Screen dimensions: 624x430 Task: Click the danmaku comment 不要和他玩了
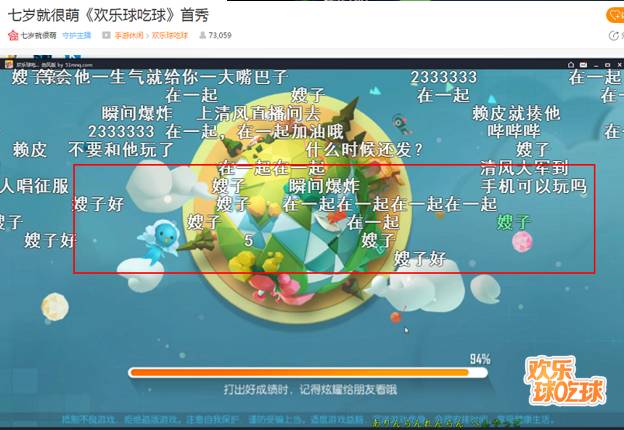tap(121, 150)
